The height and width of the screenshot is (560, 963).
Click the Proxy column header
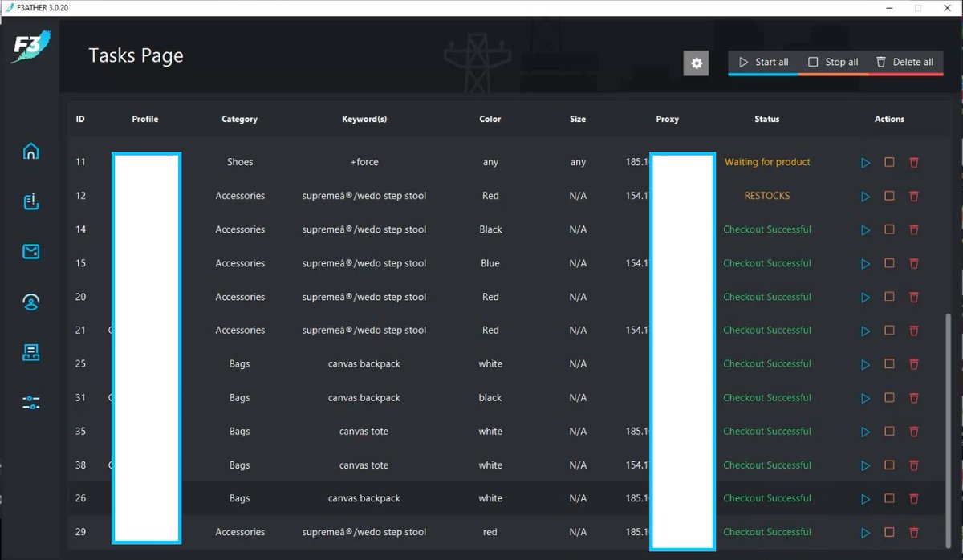point(667,119)
